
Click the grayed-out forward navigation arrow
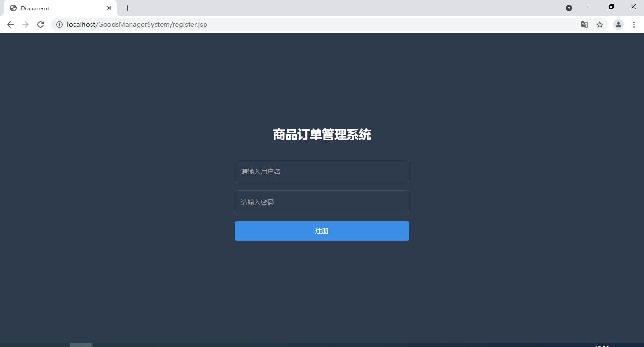coord(25,25)
